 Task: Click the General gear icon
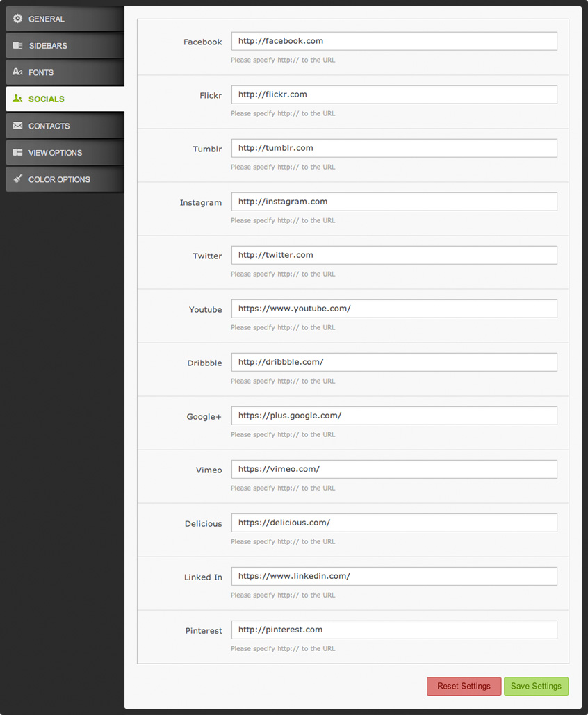[x=18, y=19]
